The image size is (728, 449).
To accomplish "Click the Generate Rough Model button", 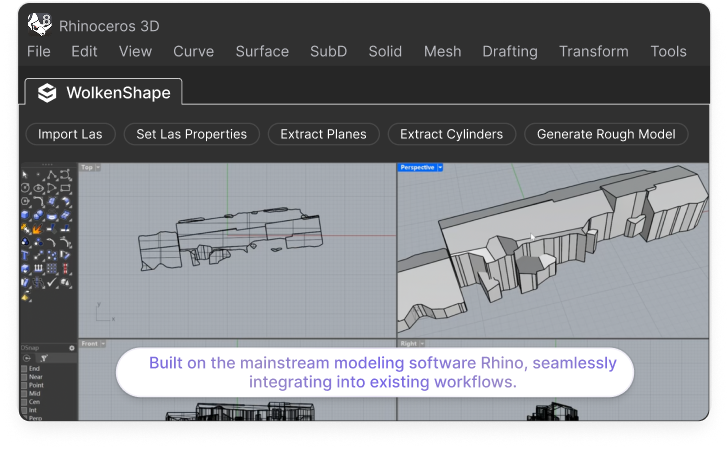I will pyautogui.click(x=606, y=134).
